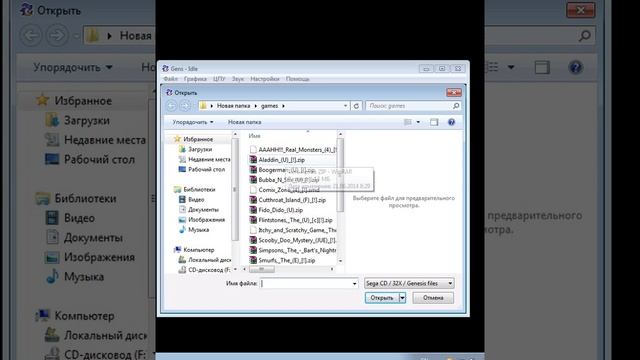Click Библиотеки header in front dialog sidebar
Image resolution: width=640 pixels, height=360 pixels.
coord(195,189)
